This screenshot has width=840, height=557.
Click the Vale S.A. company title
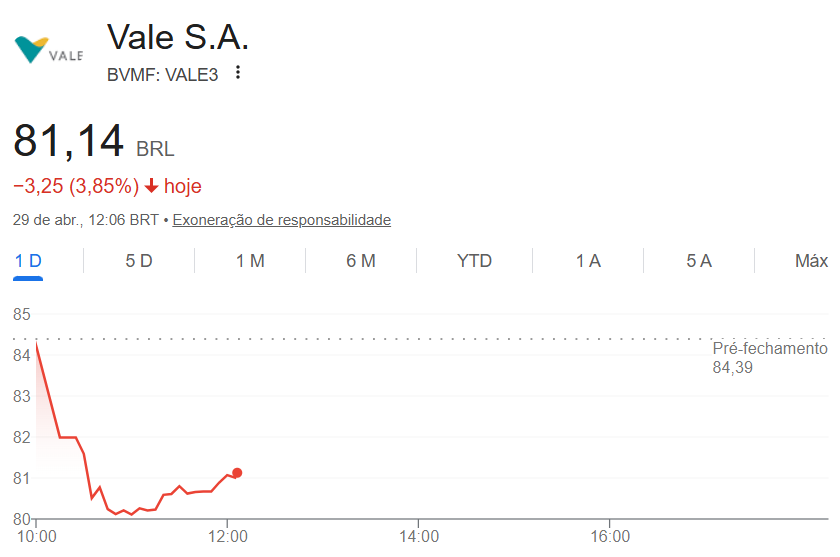coord(178,38)
